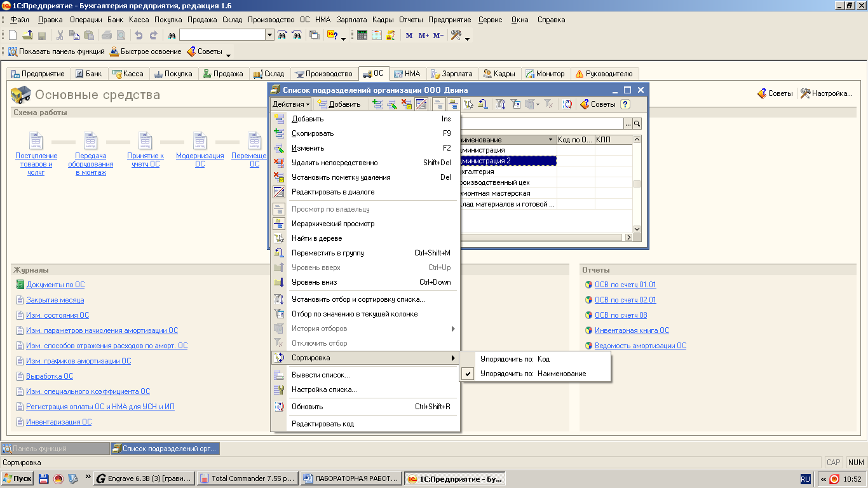Click the magnifier search icon in list window
The image size is (868, 488).
[637, 124]
